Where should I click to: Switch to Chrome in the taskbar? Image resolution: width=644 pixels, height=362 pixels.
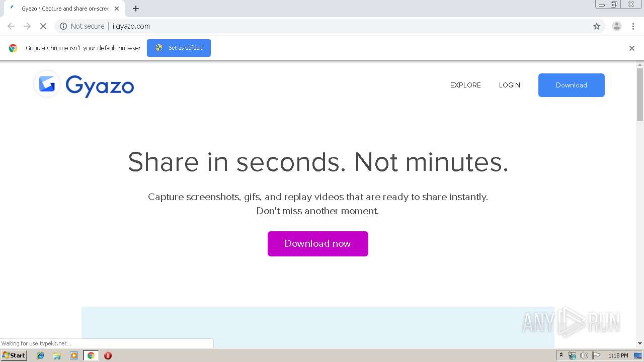click(x=91, y=355)
